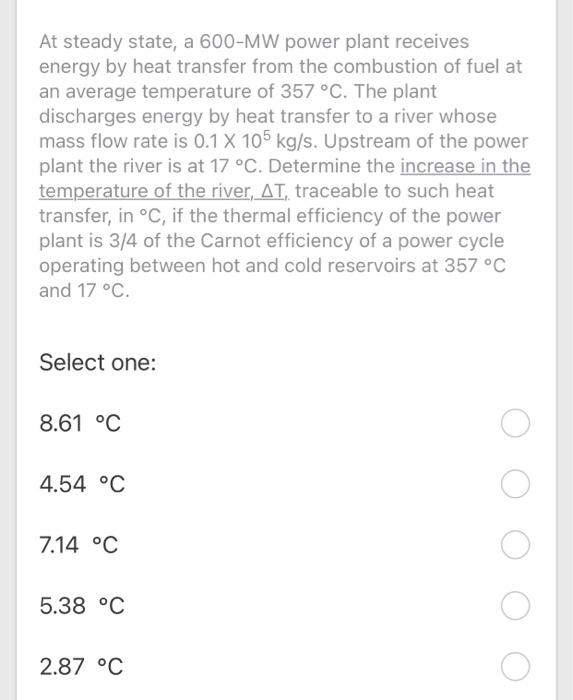573x700 pixels.
Task: Tap the 7.14 °C answer label
Action: click(79, 545)
